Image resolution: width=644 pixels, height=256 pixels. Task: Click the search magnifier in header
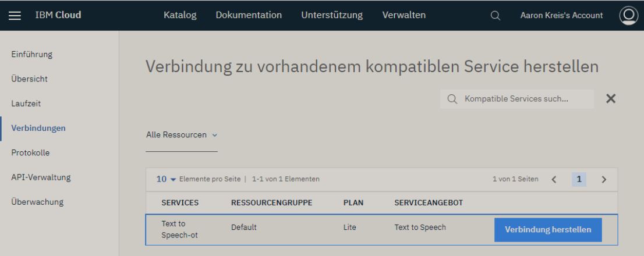coord(496,15)
